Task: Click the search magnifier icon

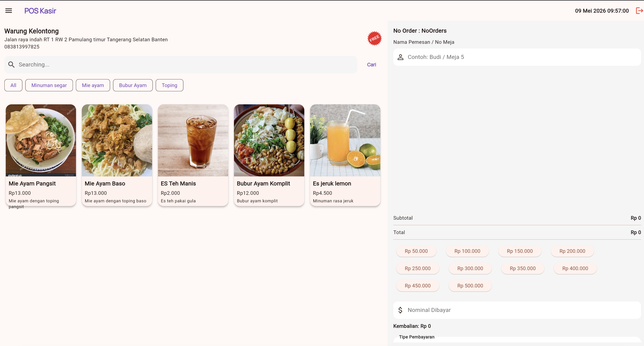Action: pos(11,65)
